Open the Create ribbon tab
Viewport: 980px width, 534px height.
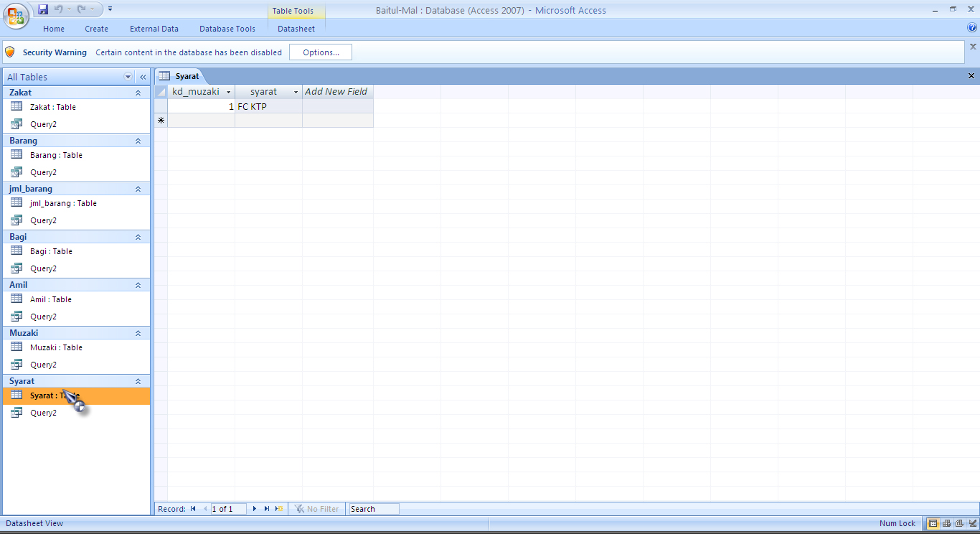tap(96, 29)
